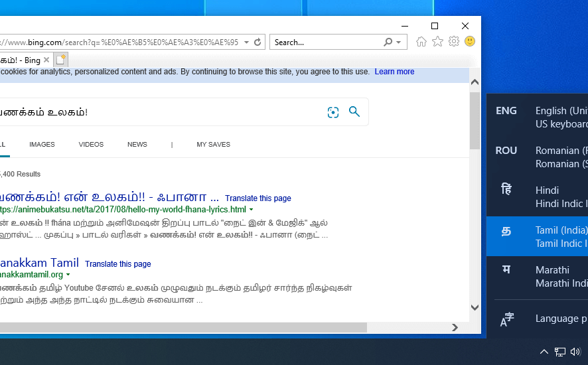588x365 pixels.
Task: Select the Bing browser tab
Action: coord(25,60)
